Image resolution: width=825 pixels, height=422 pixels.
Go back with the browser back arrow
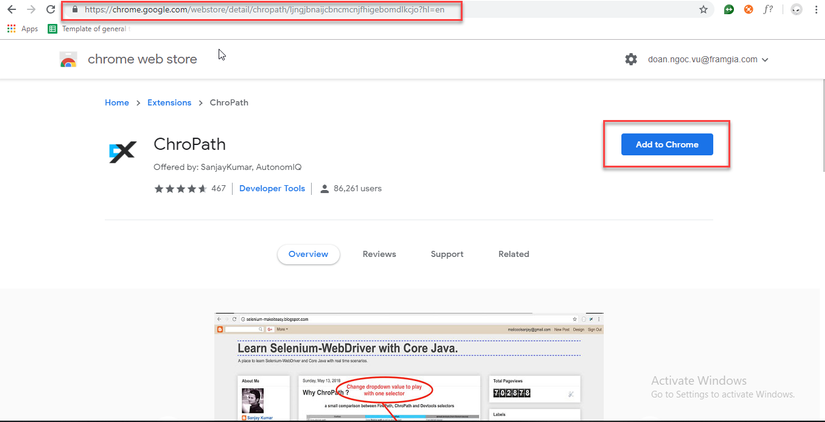tap(12, 9)
